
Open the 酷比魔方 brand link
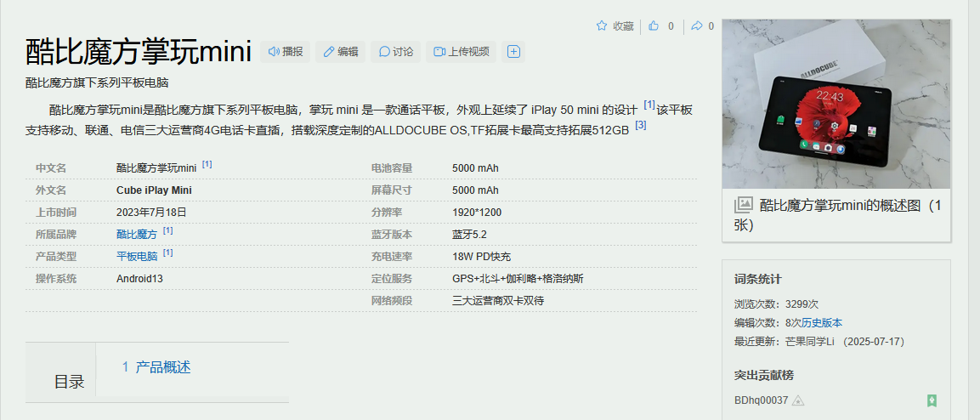click(137, 235)
